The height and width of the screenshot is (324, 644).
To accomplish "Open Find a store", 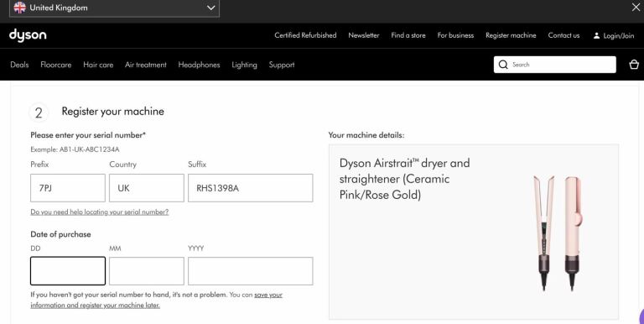I will [408, 35].
